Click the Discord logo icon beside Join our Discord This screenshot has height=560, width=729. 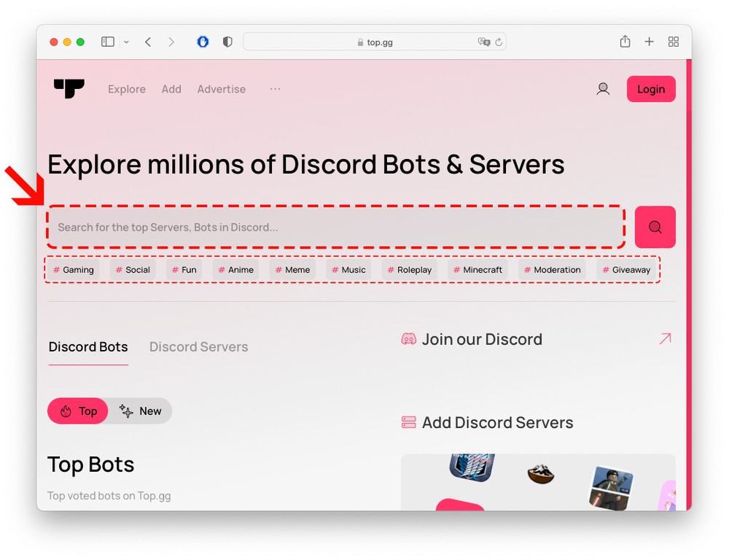pos(409,339)
